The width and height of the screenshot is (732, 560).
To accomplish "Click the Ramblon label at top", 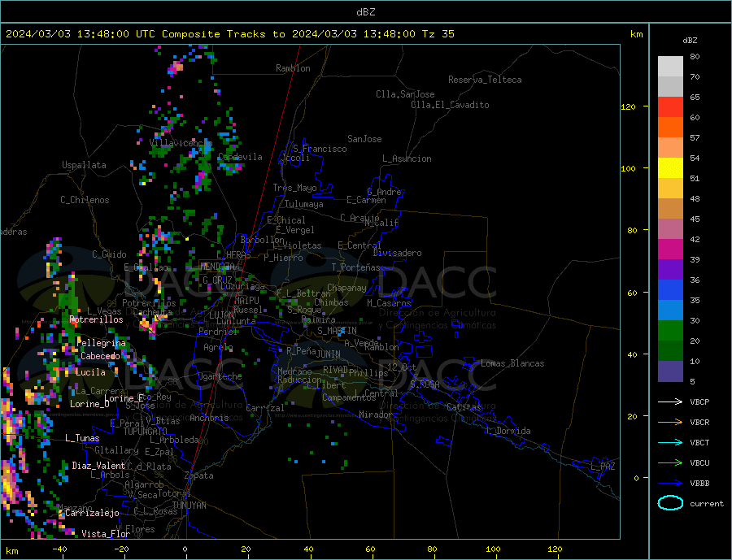I will click(293, 68).
